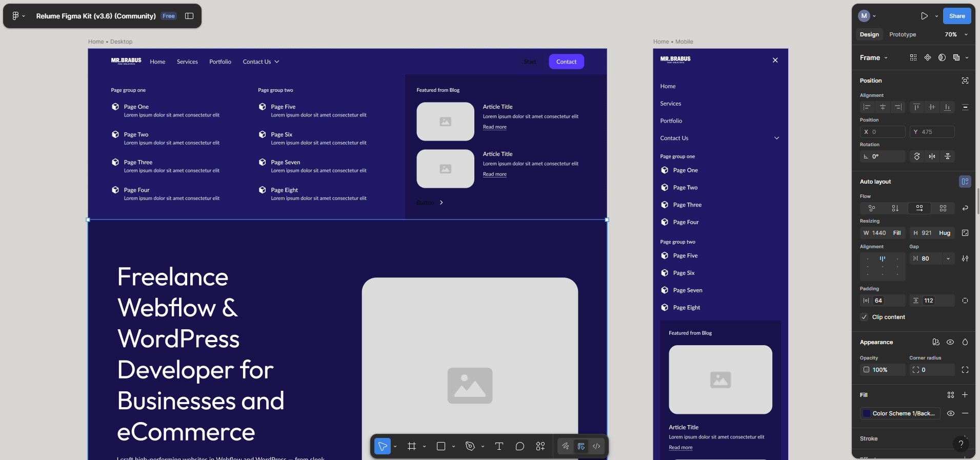Open the Pen tool dropdown arrow
The image size is (980, 460).
[x=483, y=447]
